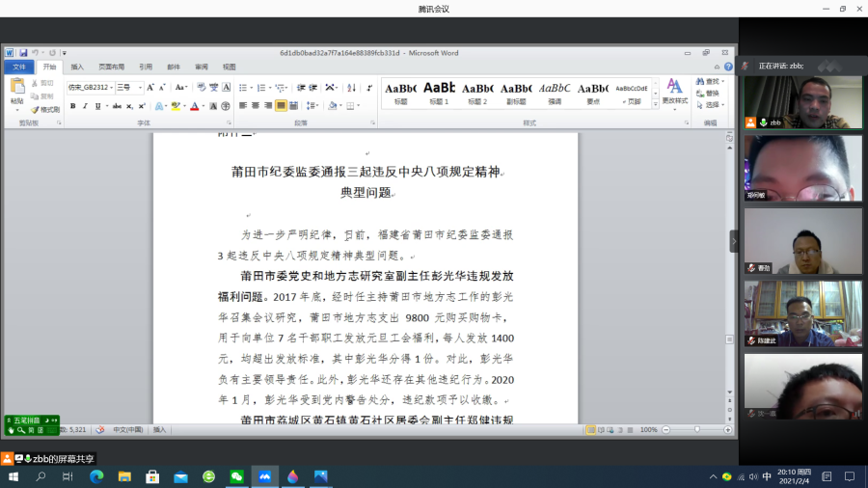Toggle justify alignment button
This screenshot has height=488, width=868.
tap(281, 106)
